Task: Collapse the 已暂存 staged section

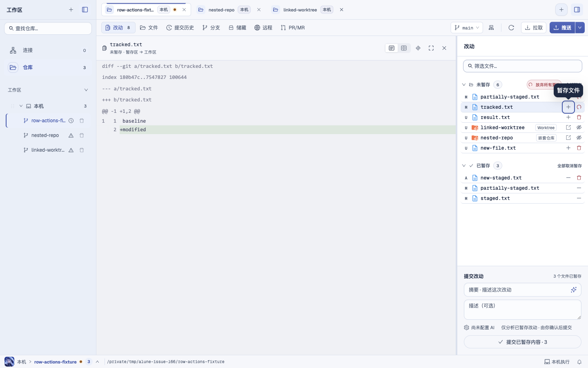Action: click(x=464, y=166)
